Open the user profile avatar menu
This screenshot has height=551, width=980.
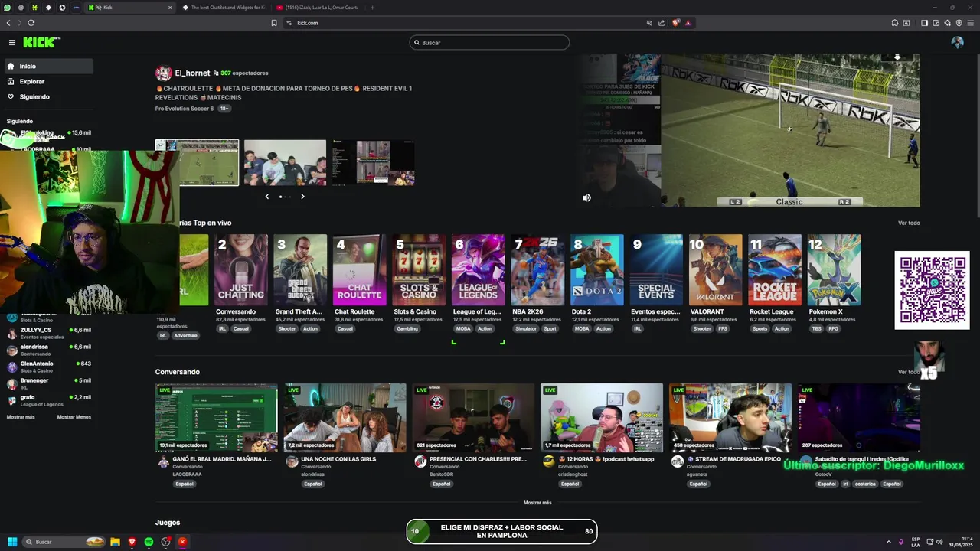957,43
